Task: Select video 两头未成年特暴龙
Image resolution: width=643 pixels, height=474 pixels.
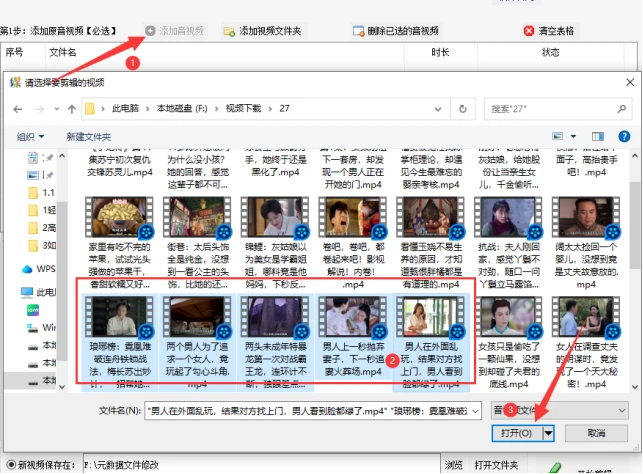Action: click(275, 342)
